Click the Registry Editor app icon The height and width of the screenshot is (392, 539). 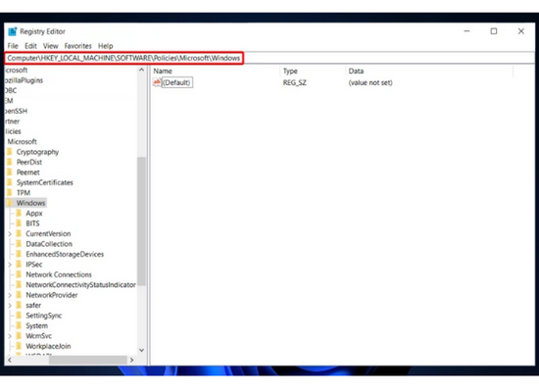pos(13,31)
